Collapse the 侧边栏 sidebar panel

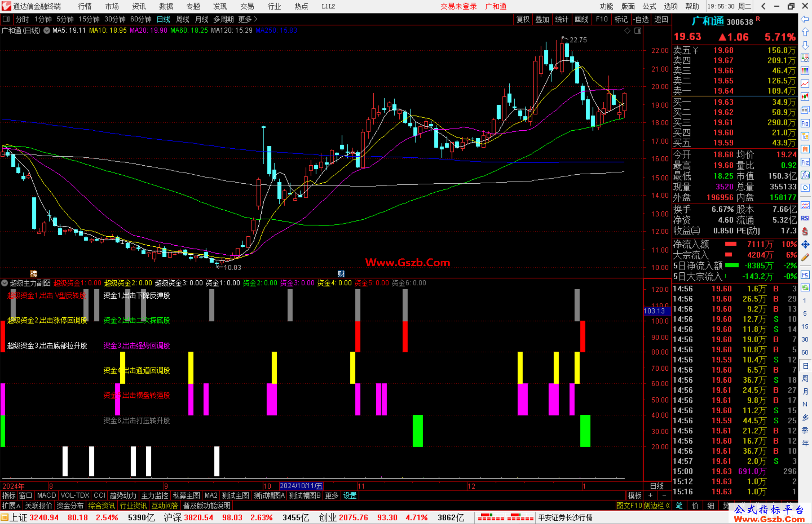(657, 506)
